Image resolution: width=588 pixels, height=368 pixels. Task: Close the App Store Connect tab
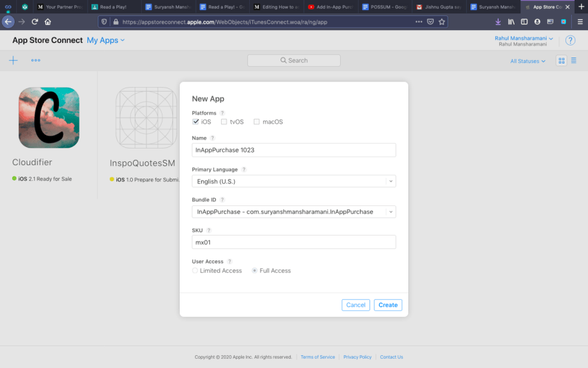click(567, 7)
